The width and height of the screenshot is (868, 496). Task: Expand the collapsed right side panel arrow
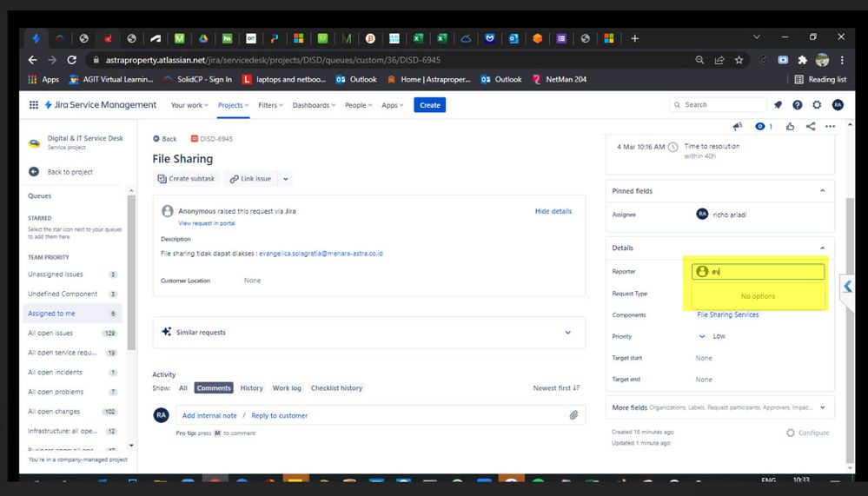click(x=847, y=286)
